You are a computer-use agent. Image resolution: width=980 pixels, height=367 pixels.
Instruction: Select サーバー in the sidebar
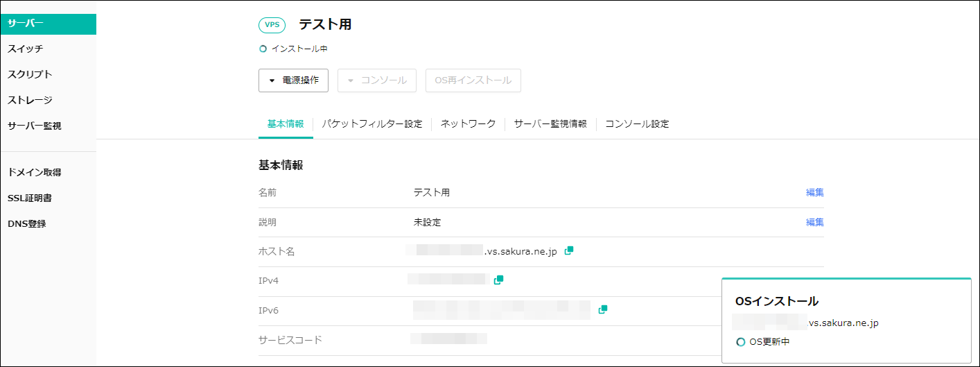click(x=48, y=24)
